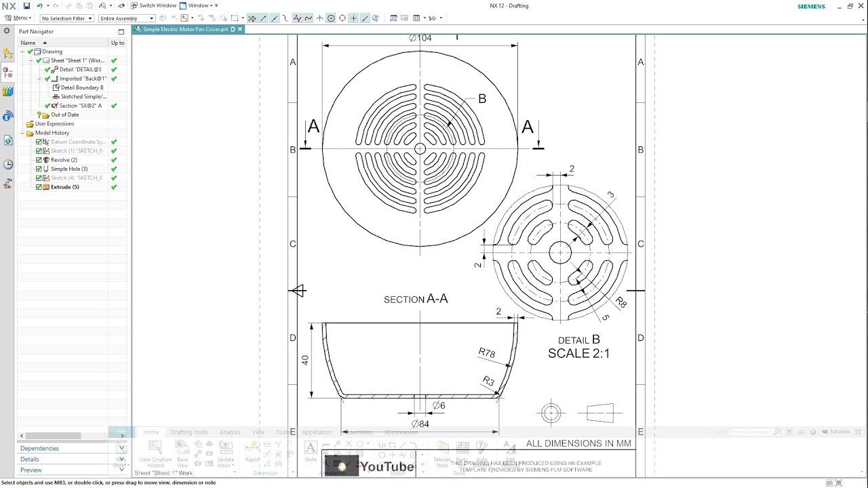Switch to the Drafting Tools ribbon tab
This screenshot has width=868, height=488.
pos(189,432)
